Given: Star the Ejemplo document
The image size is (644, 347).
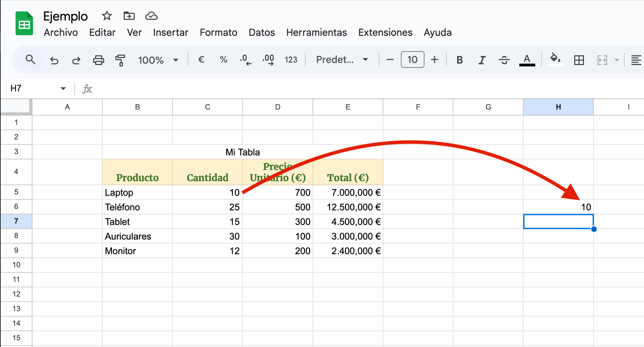Looking at the screenshot, I should tap(107, 16).
